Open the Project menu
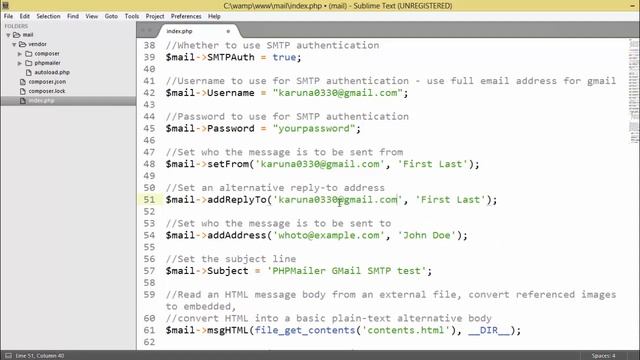This screenshot has width=640, height=360. point(155,16)
